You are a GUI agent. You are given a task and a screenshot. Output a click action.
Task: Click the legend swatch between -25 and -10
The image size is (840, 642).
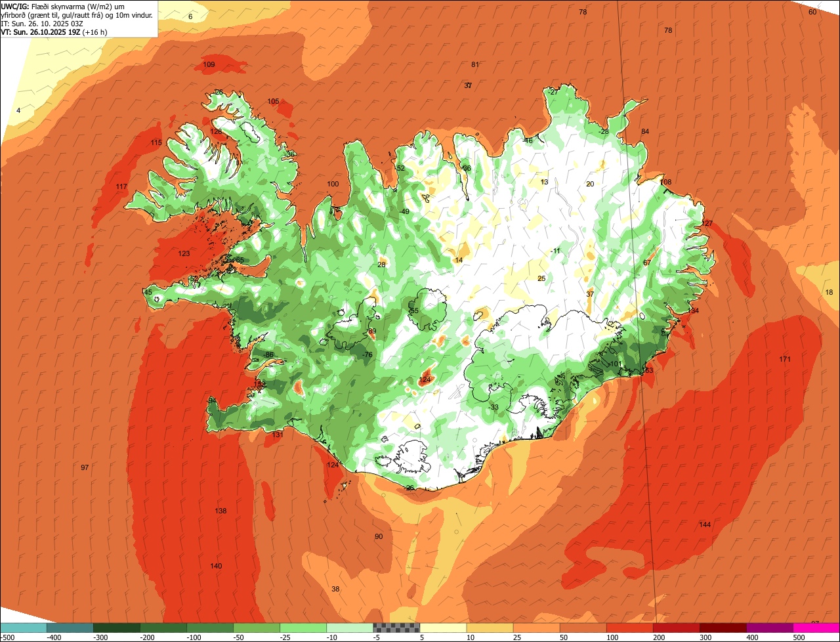303,628
